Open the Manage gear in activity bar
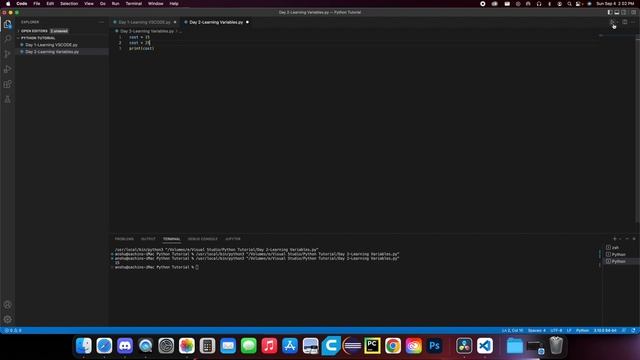This screenshot has width=640, height=360. click(x=7, y=319)
